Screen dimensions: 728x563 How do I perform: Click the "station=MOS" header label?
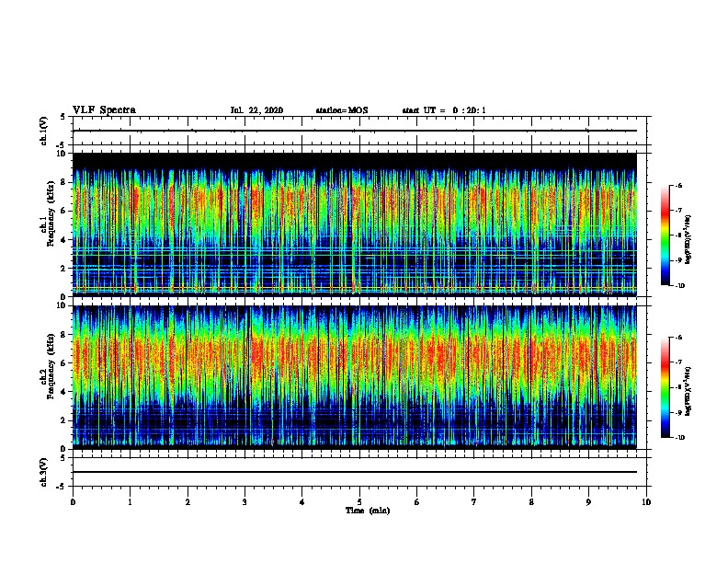[342, 110]
